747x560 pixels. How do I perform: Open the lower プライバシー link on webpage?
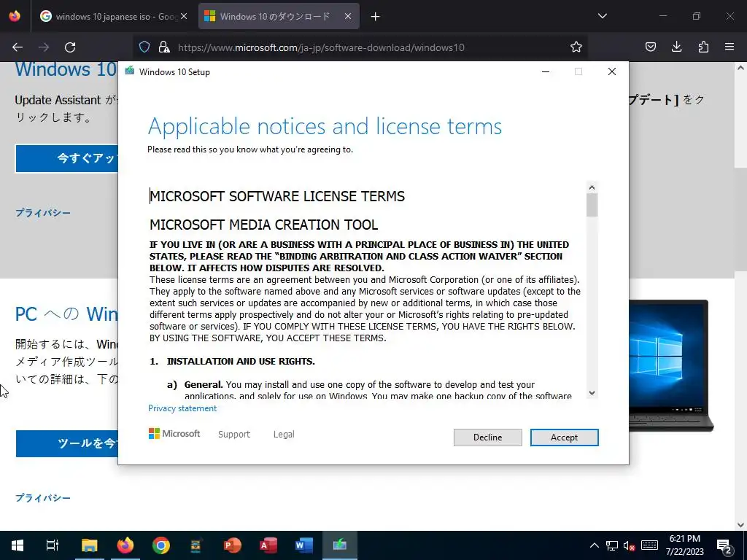coord(43,497)
